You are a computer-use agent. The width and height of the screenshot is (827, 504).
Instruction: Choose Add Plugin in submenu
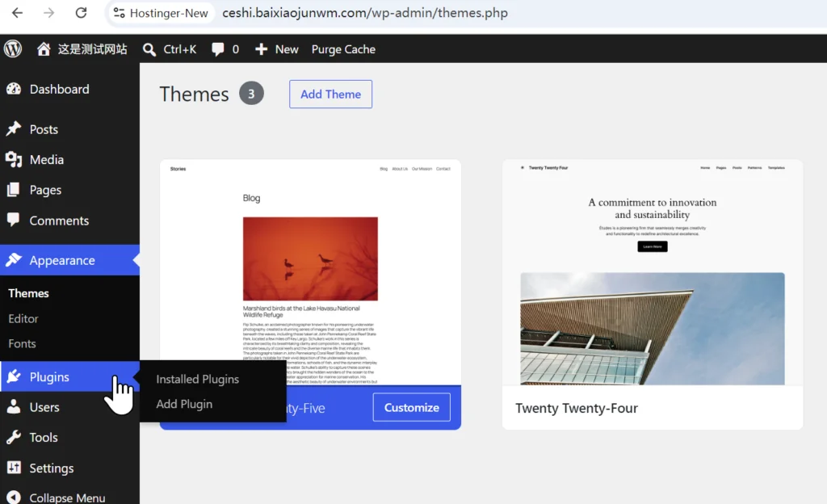184,404
